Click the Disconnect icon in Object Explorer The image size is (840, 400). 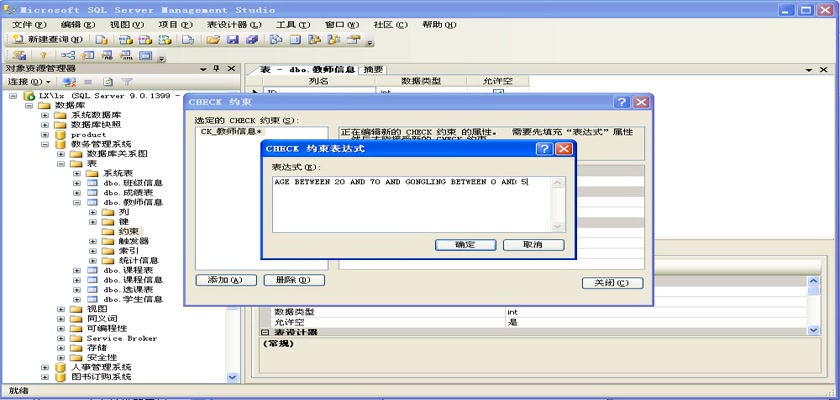[x=69, y=82]
